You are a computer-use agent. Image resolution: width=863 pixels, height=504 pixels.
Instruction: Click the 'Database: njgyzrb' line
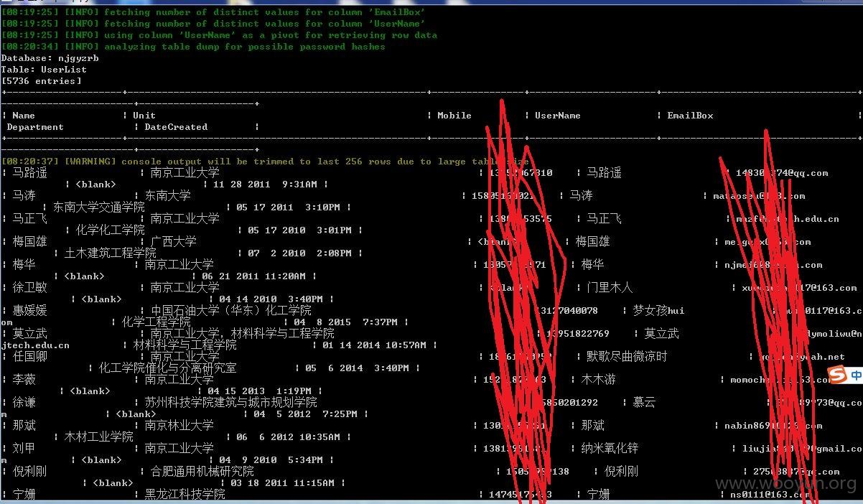pos(50,58)
